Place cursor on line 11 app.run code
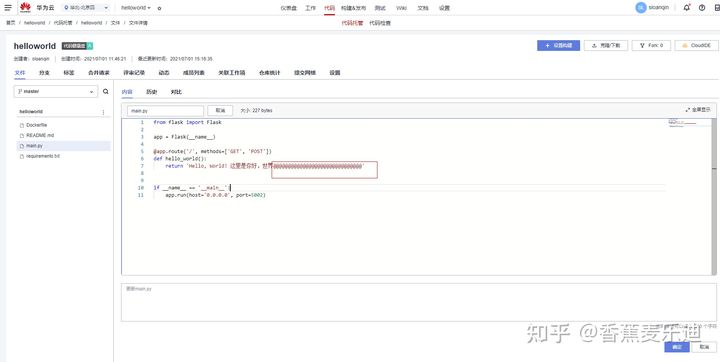This screenshot has width=720, height=362. click(215, 195)
